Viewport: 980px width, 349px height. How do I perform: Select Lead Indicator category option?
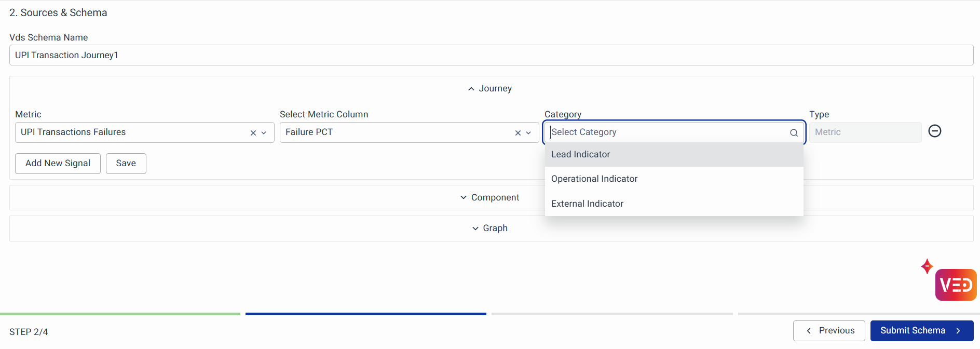[x=580, y=155]
